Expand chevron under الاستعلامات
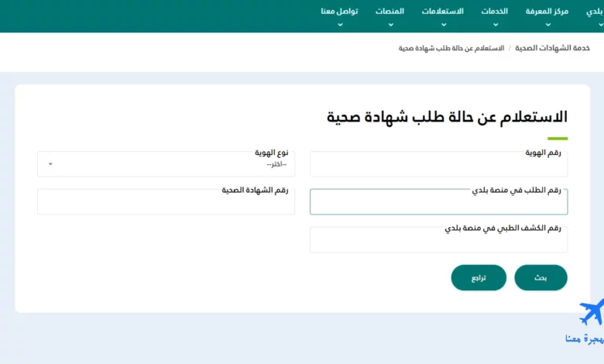The height and width of the screenshot is (364, 604). click(444, 25)
